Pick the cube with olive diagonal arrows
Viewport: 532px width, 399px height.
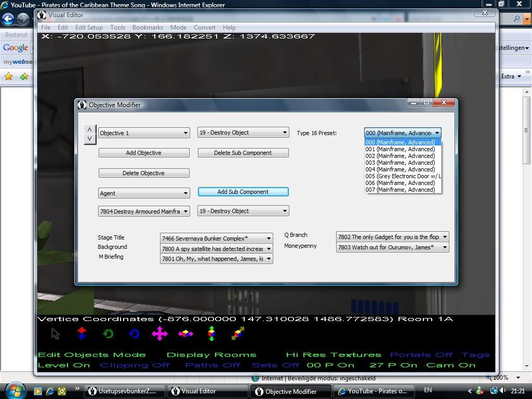238,333
